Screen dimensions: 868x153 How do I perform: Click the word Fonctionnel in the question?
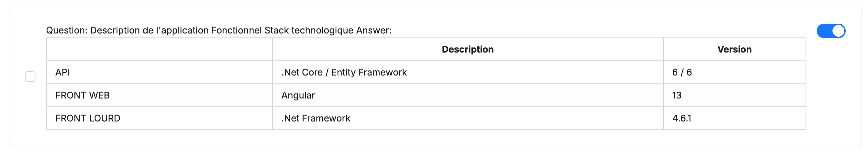click(x=236, y=30)
